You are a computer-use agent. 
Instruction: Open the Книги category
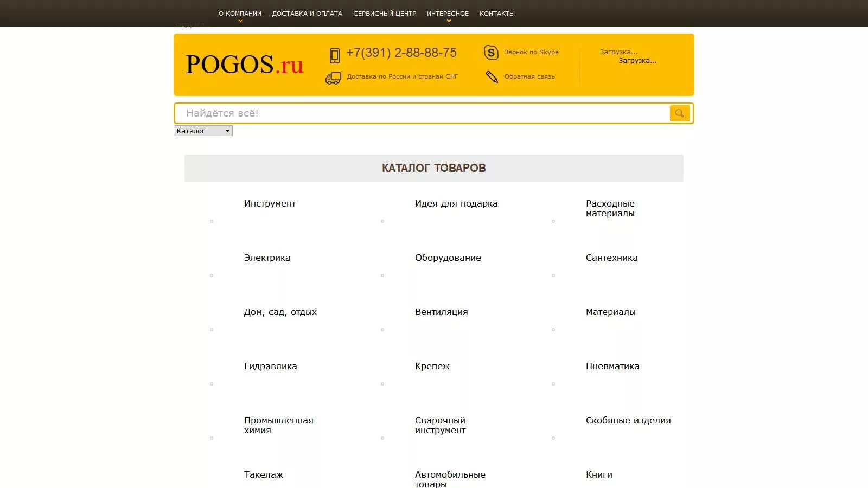599,474
